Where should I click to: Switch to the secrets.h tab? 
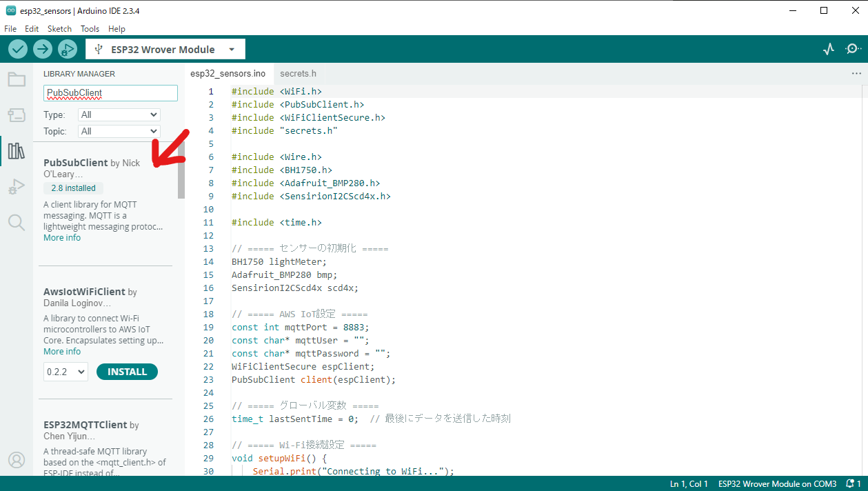[298, 73]
